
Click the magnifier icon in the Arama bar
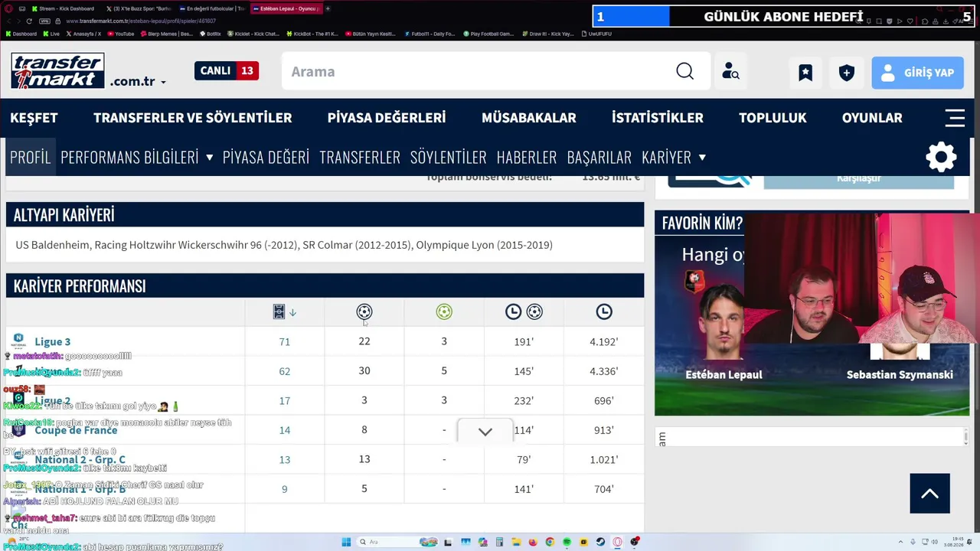pyautogui.click(x=684, y=71)
